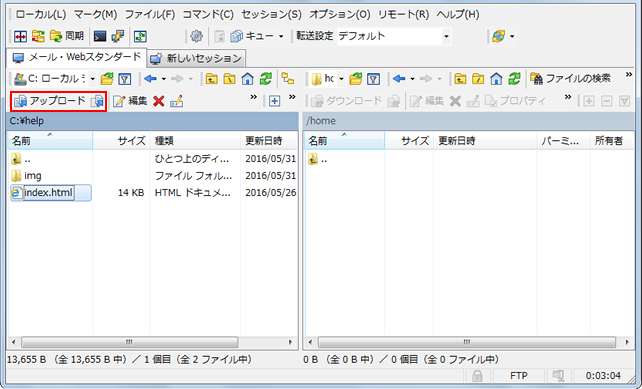Click plus select-files icon in local panel
This screenshot has height=389, width=642.
pos(274,101)
